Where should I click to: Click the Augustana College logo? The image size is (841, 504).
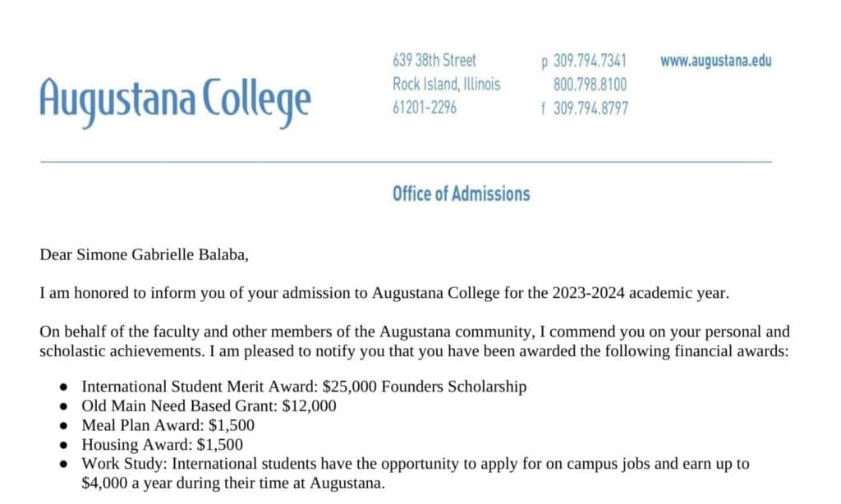pyautogui.click(x=175, y=101)
